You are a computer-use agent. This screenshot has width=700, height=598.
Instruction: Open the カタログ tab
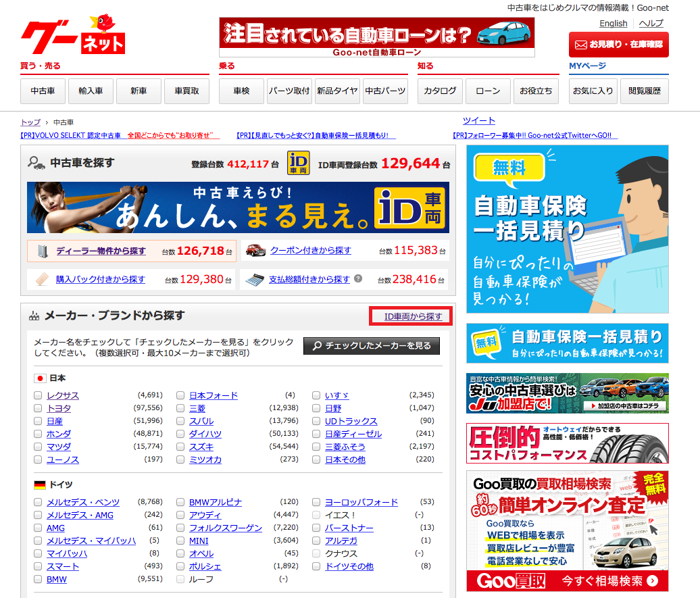coord(440,91)
